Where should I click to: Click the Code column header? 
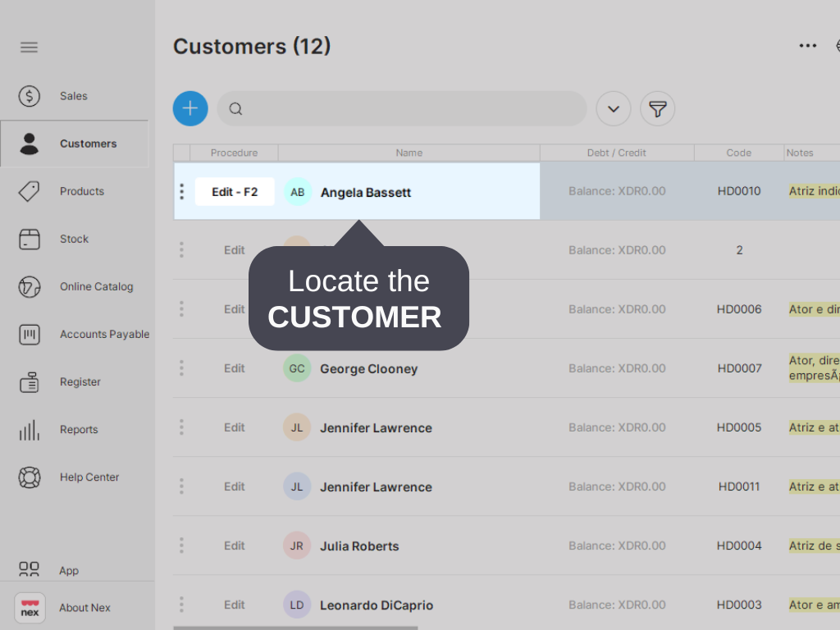pos(739,153)
